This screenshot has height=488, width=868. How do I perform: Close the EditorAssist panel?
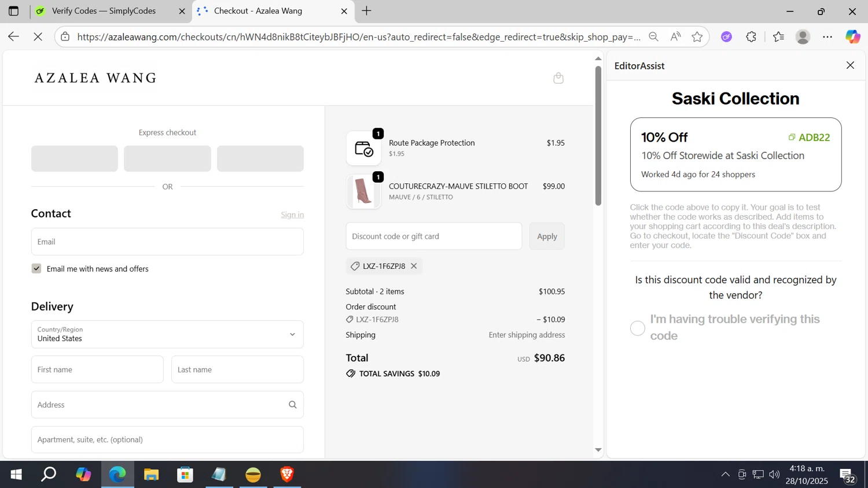[x=850, y=65]
